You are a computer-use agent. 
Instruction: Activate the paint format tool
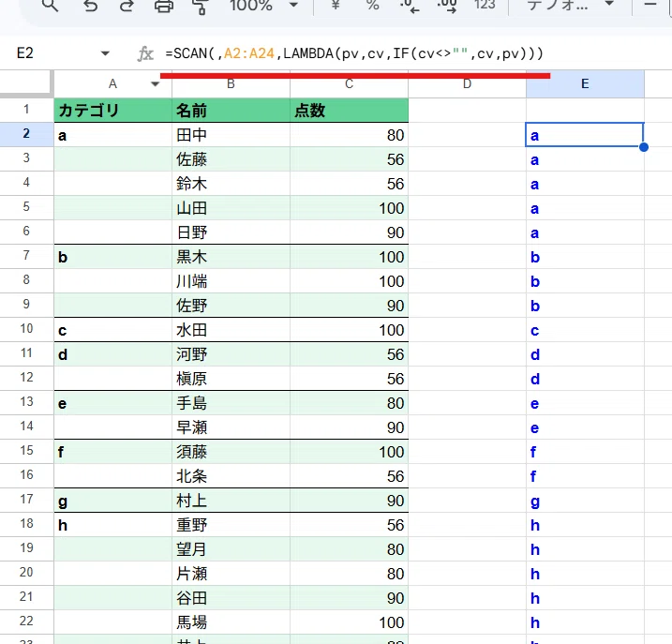point(201,6)
